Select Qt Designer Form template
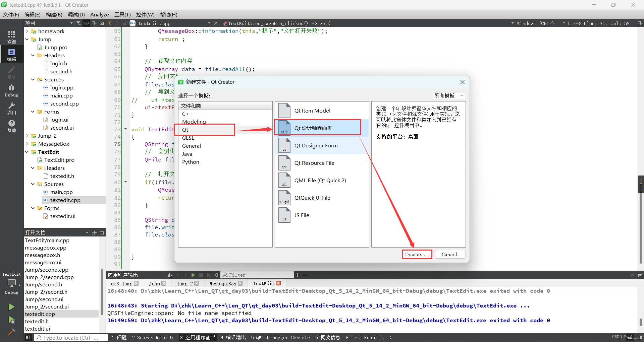The image size is (644, 342). pos(322,145)
